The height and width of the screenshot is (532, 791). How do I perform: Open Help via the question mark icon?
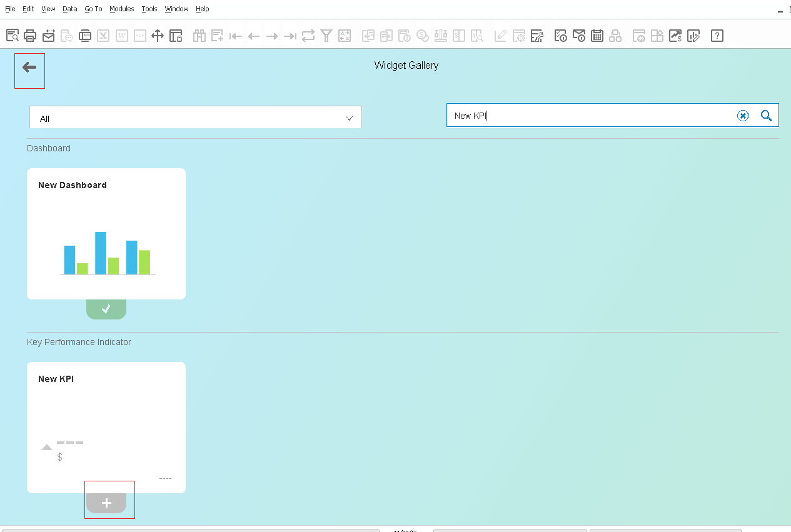pos(717,36)
